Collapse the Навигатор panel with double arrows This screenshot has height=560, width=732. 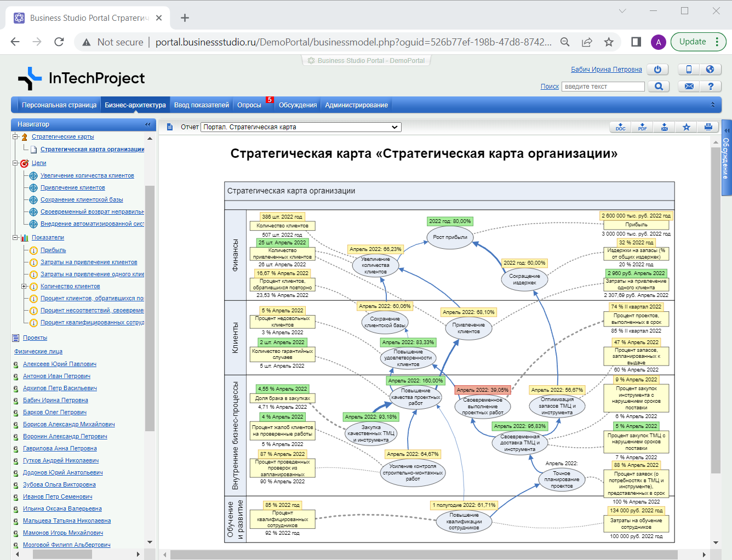[x=147, y=124]
